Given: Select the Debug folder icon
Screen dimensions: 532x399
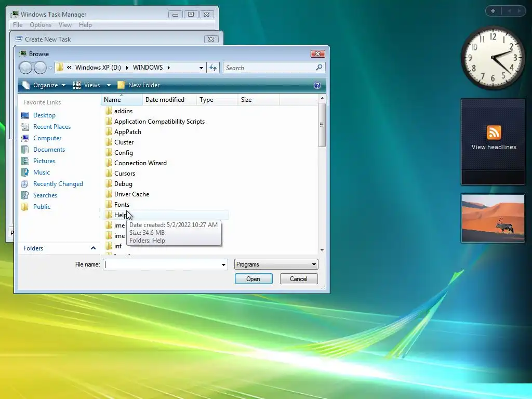Looking at the screenshot, I should (109, 184).
